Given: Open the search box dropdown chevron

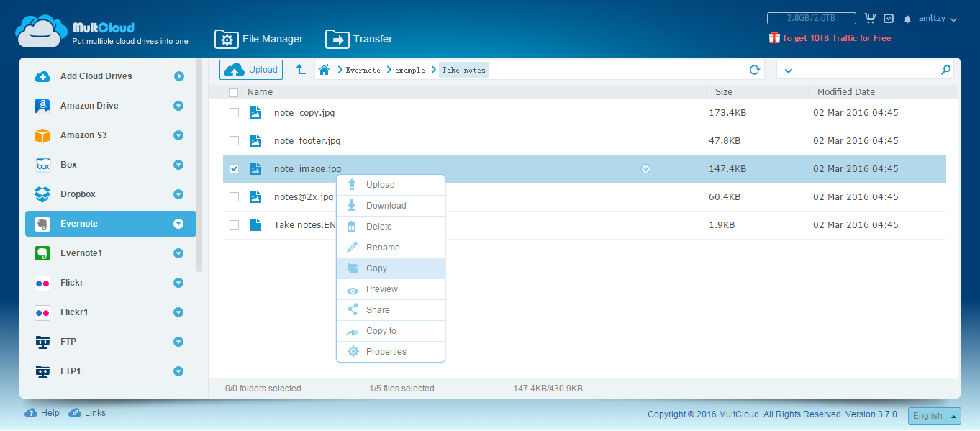Looking at the screenshot, I should pyautogui.click(x=788, y=71).
